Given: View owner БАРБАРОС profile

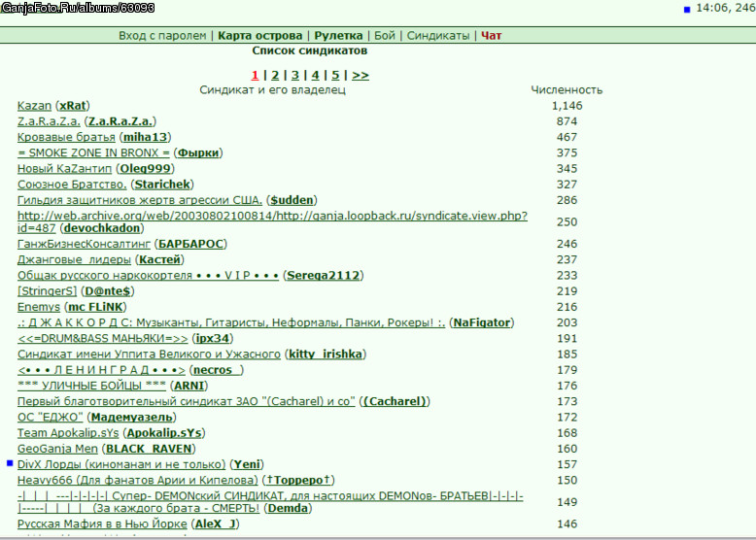Looking at the screenshot, I should pyautogui.click(x=190, y=244).
